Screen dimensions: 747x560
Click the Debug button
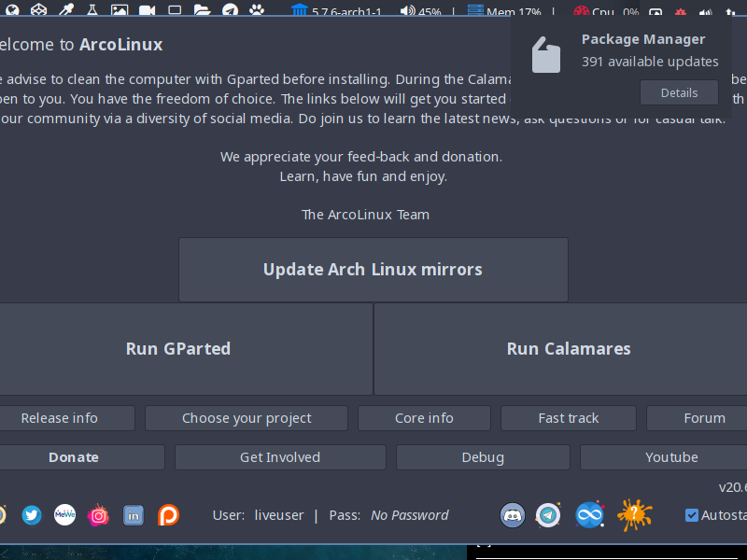coord(483,457)
